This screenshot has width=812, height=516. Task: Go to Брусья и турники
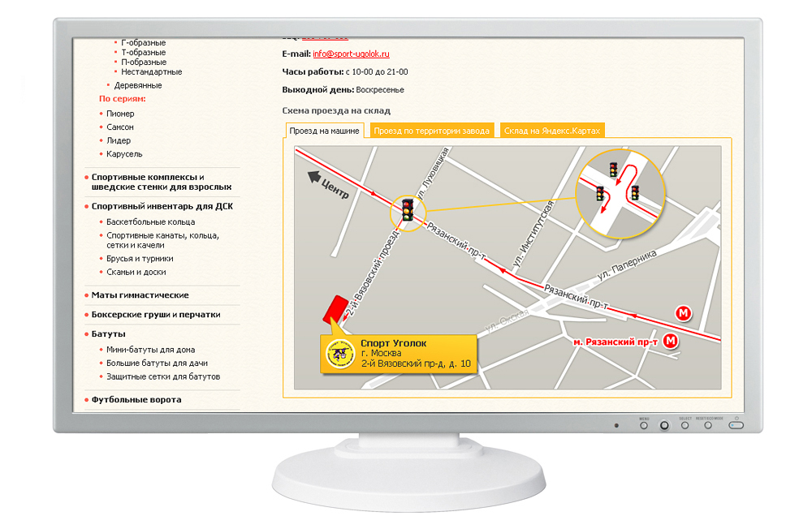(x=140, y=259)
